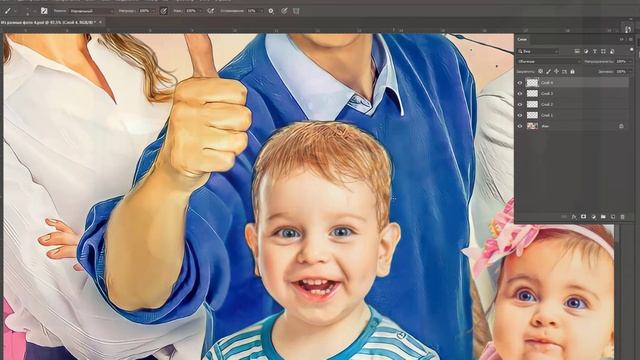
Task: Toggle layer filtering on or off
Action: pyautogui.click(x=632, y=50)
